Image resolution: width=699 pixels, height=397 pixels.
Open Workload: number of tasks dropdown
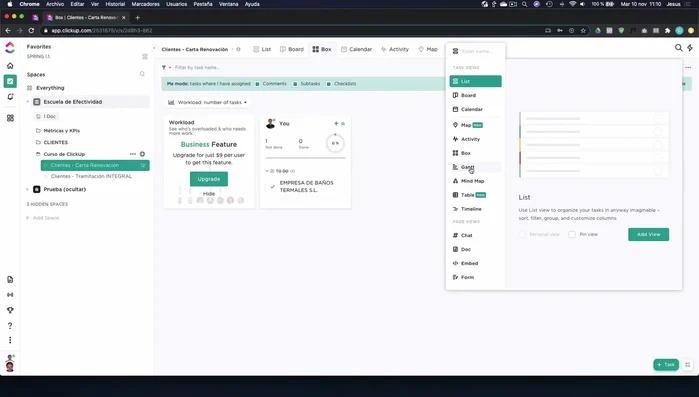click(x=207, y=102)
